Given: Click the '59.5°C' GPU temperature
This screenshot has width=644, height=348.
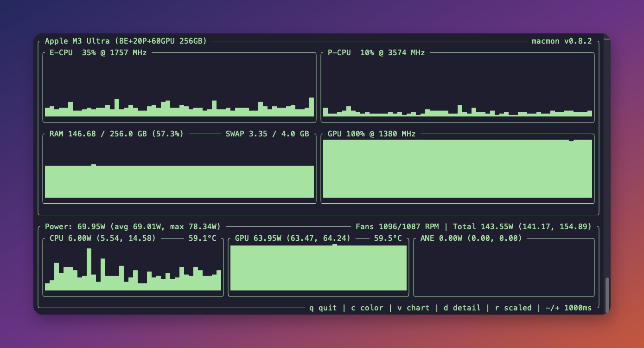Looking at the screenshot, I should [x=388, y=238].
